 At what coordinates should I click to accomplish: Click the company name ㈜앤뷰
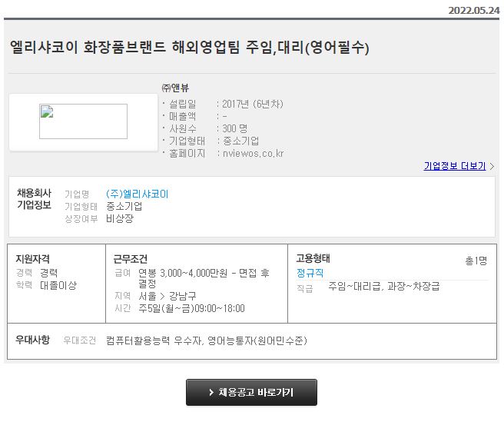tap(175, 88)
